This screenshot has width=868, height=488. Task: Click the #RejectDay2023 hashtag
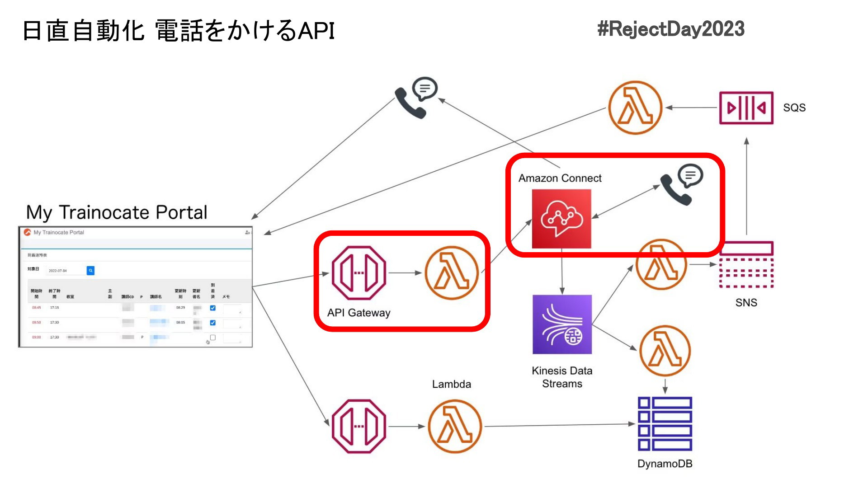(x=671, y=29)
